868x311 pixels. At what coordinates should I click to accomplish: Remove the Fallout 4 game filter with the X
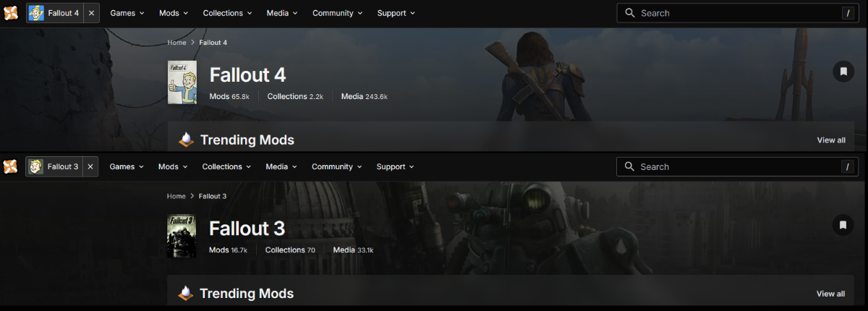pyautogui.click(x=91, y=13)
